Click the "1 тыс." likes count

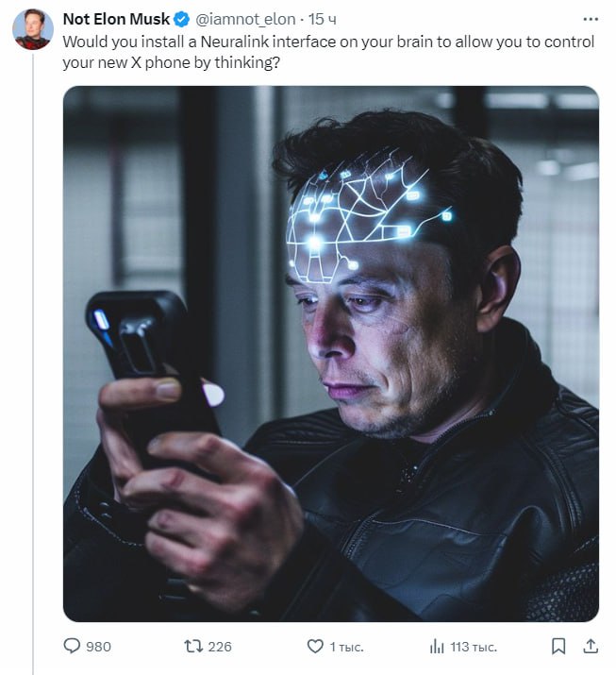[347, 647]
